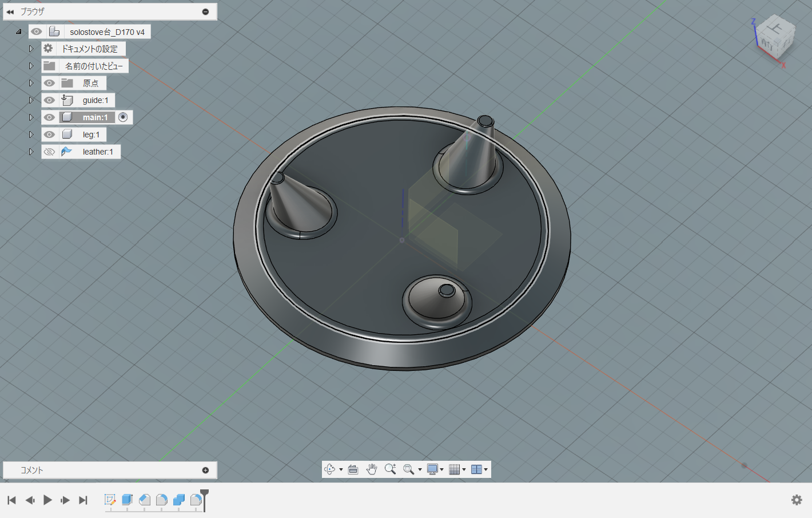812x518 pixels.
Task: Expand the 原点 origin folder
Action: point(31,83)
